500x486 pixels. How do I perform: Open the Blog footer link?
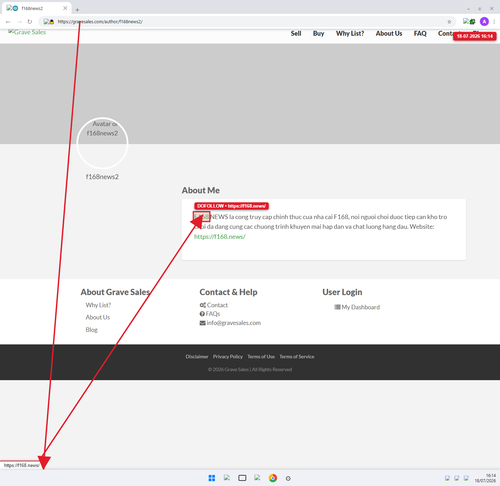point(91,330)
